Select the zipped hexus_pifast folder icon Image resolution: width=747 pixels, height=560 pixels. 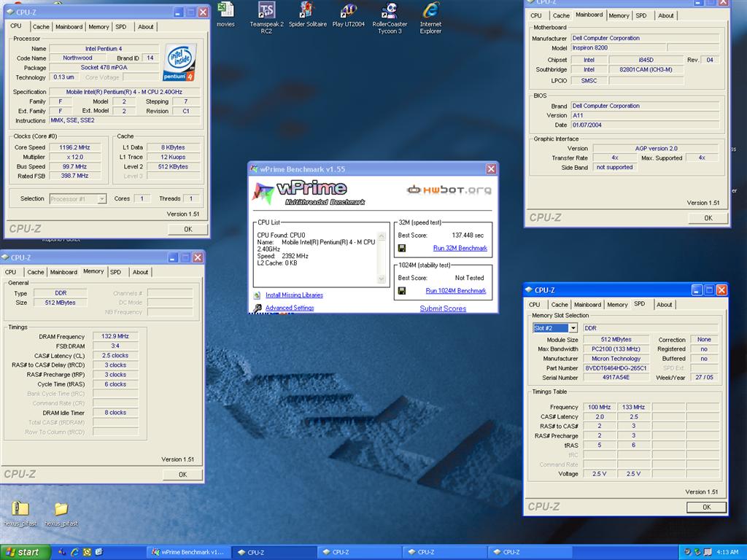coord(20,508)
